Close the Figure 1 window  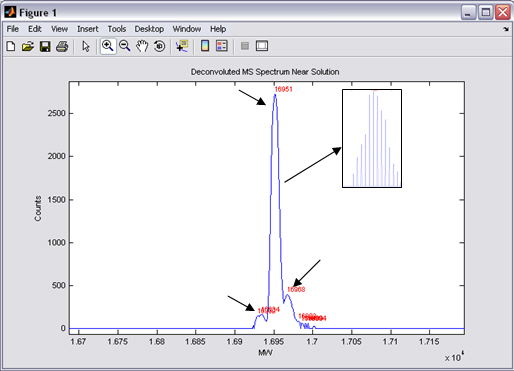tap(503, 13)
